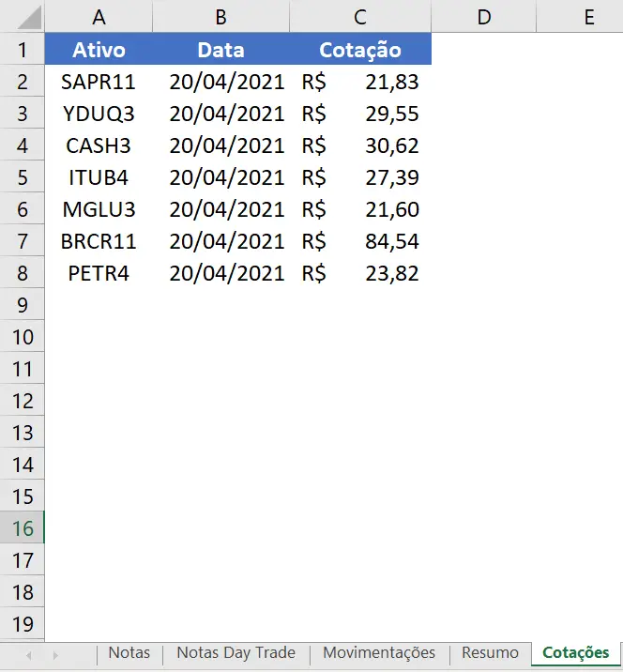Select row 1 header
This screenshot has width=623, height=672.
[x=23, y=50]
